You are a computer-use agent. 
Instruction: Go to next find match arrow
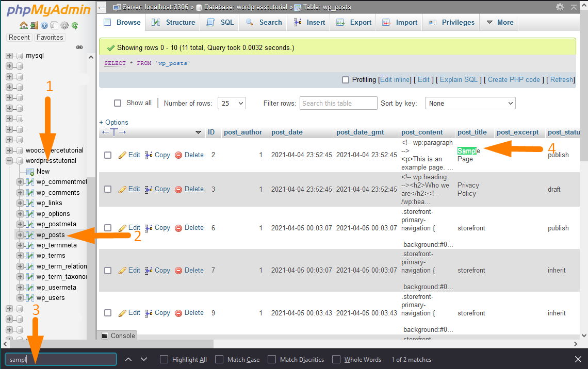(144, 359)
